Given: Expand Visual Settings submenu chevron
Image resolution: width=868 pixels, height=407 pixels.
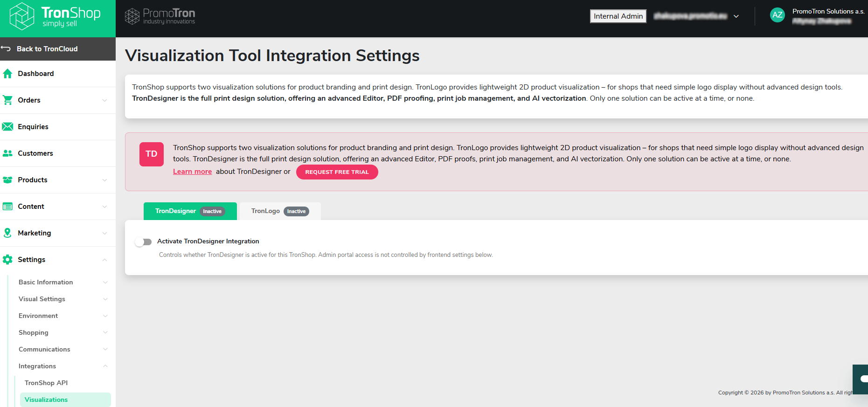Looking at the screenshot, I should 105,299.
